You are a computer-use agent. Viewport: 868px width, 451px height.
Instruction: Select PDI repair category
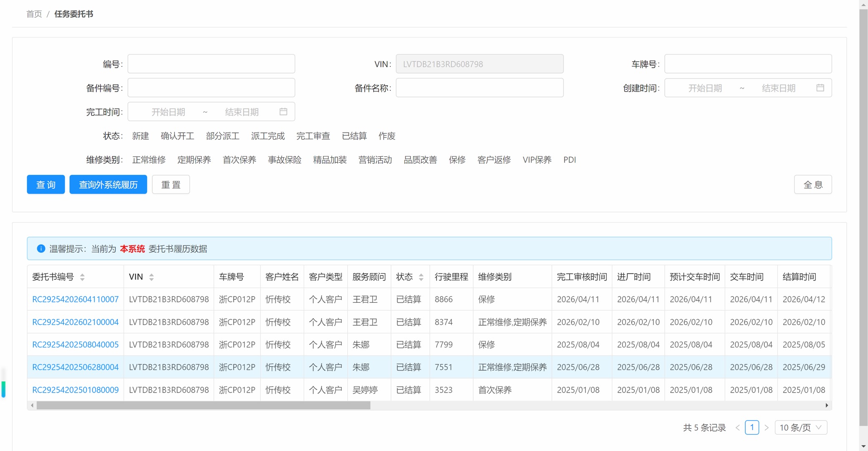point(570,160)
